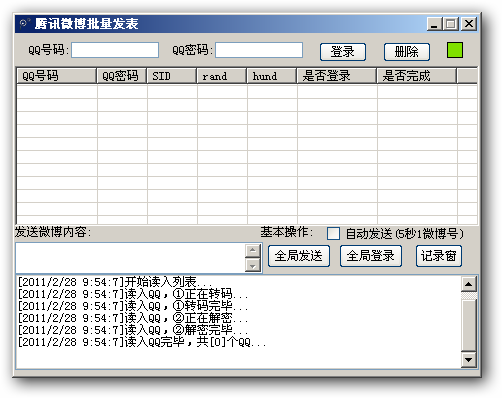This screenshot has width=502, height=398.
Task: Click the QQ密码 input field
Action: coord(259,50)
